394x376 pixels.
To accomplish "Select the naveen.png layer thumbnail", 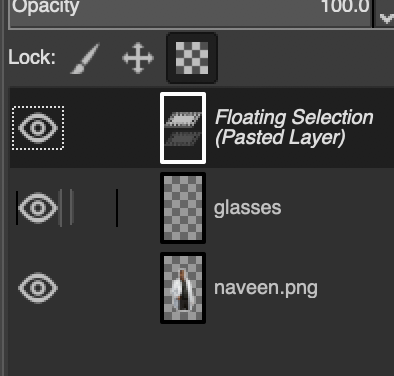I will [183, 288].
